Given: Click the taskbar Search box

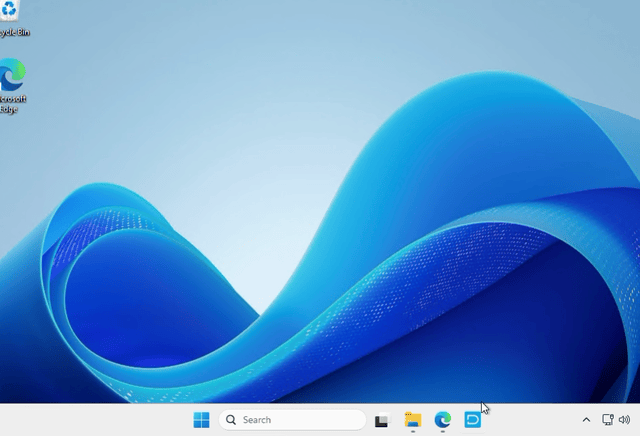Looking at the screenshot, I should tap(292, 420).
